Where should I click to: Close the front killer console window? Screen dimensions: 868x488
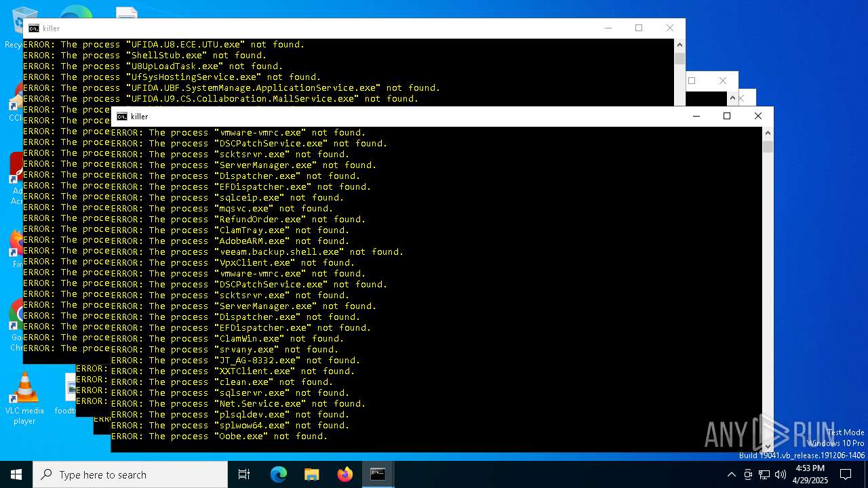758,116
